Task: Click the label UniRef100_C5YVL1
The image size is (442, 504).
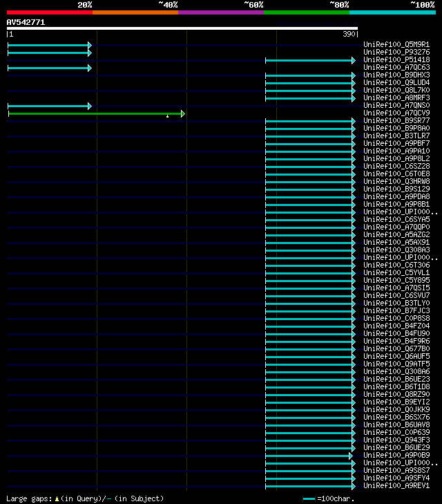Action: tap(396, 272)
